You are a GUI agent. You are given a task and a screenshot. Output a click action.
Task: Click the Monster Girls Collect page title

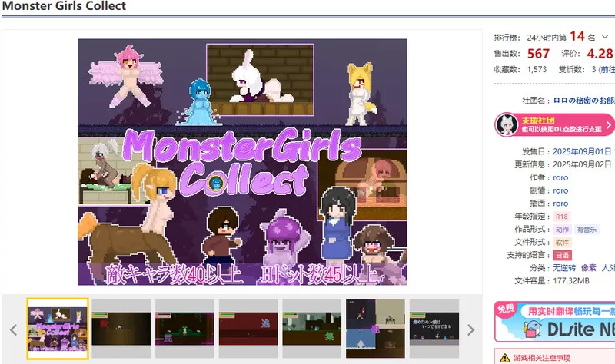click(64, 6)
